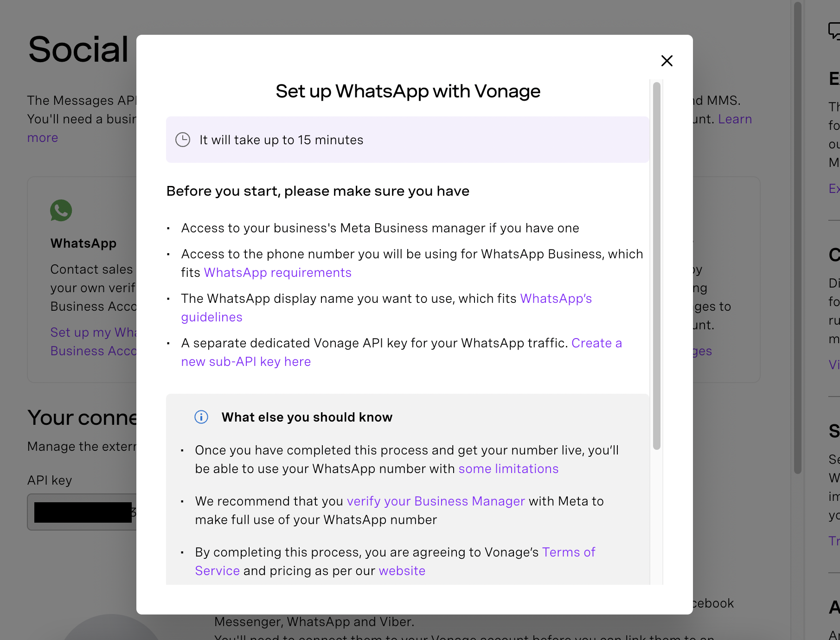This screenshot has width=840, height=640.
Task: Click the text about Meta Business manager access
Action: coord(380,228)
